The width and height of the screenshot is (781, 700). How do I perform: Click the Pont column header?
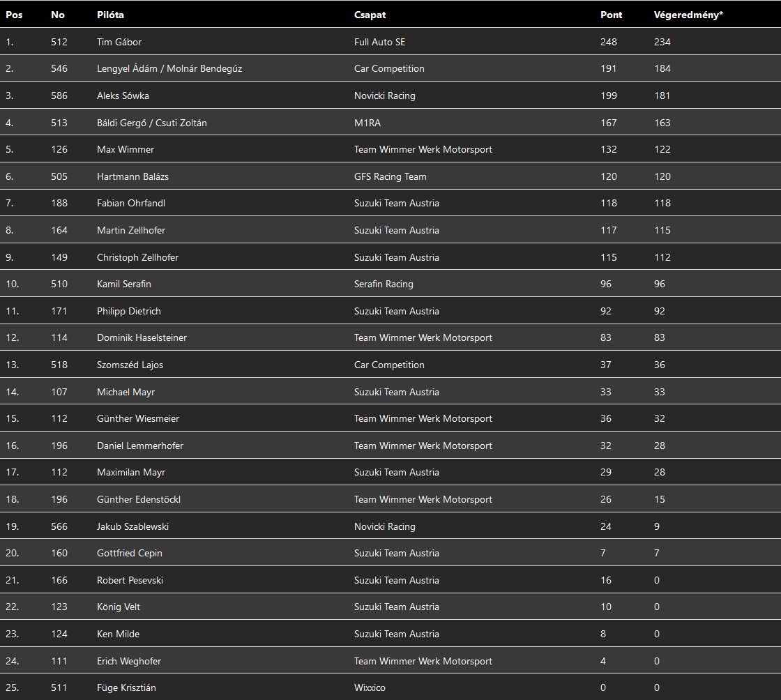point(611,15)
